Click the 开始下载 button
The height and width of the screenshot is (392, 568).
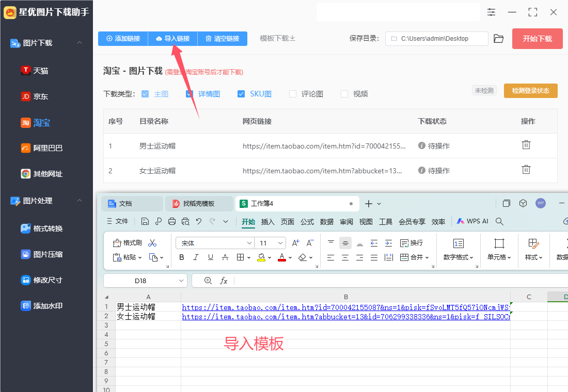[537, 39]
